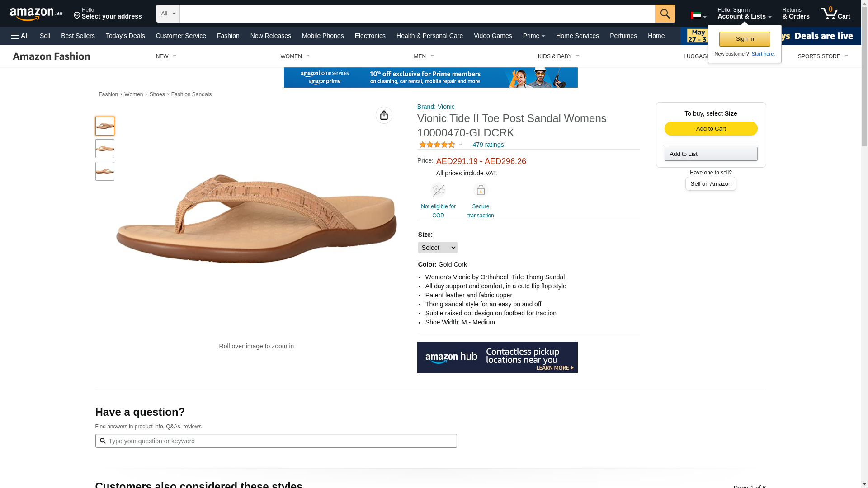Select the second sandal thumbnail image
The height and width of the screenshot is (488, 868).
105,149
